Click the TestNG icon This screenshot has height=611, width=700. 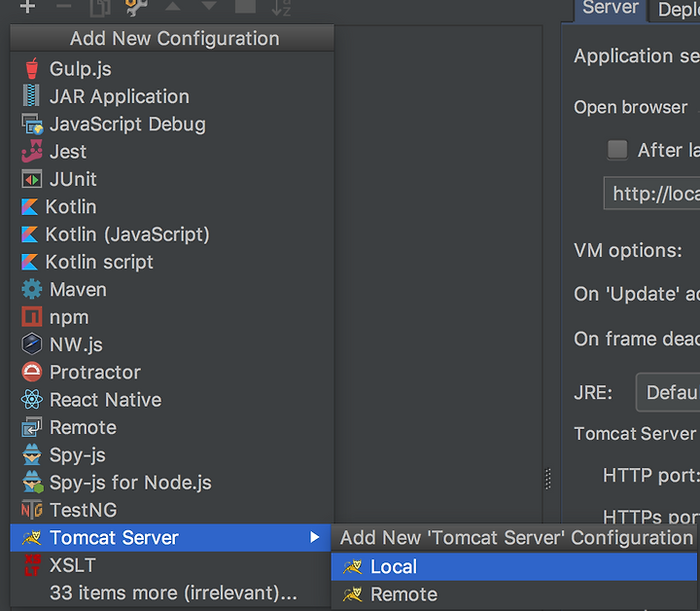click(32, 510)
